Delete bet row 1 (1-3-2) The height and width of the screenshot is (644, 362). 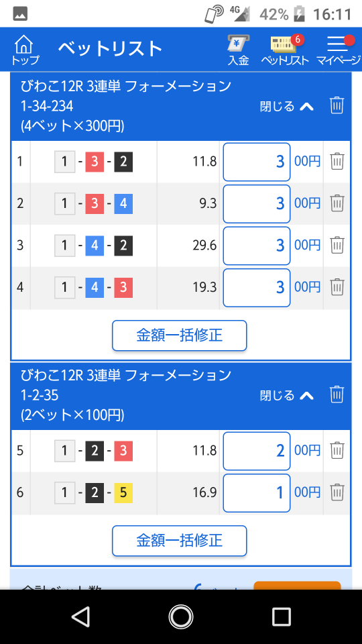point(337,162)
